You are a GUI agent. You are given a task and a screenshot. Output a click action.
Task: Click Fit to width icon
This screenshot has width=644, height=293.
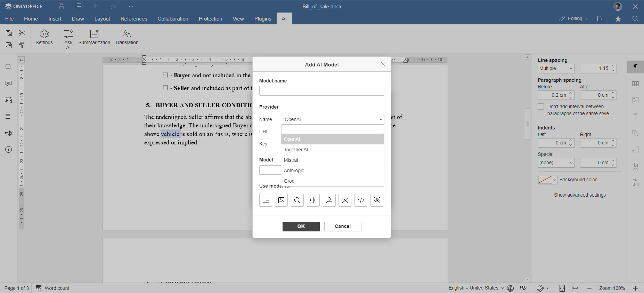coord(576,288)
